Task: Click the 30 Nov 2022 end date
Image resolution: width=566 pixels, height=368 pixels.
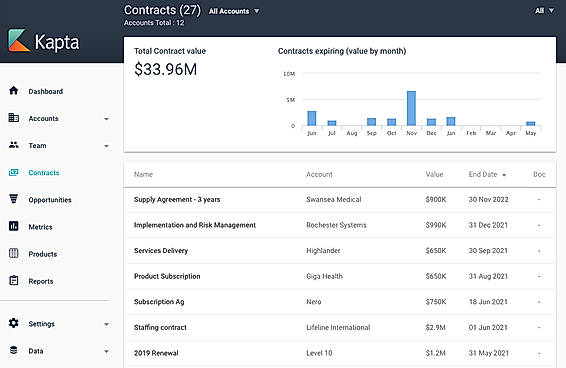Action: [x=488, y=199]
